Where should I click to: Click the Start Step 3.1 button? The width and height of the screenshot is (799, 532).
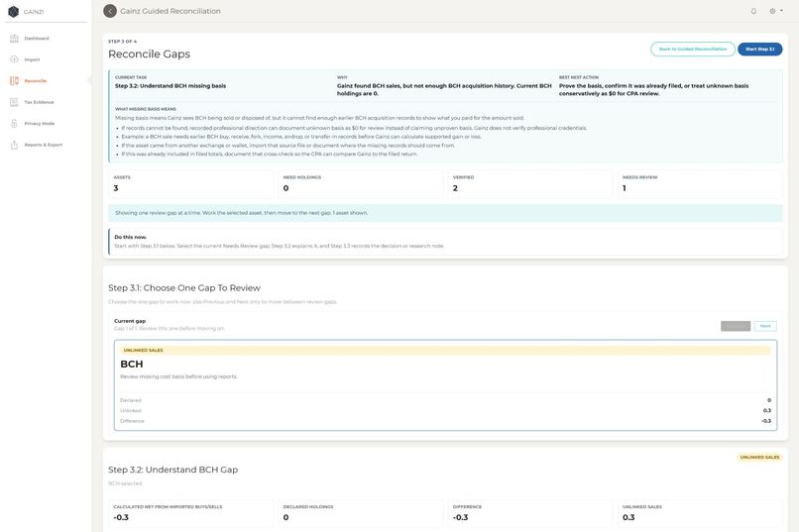(759, 49)
